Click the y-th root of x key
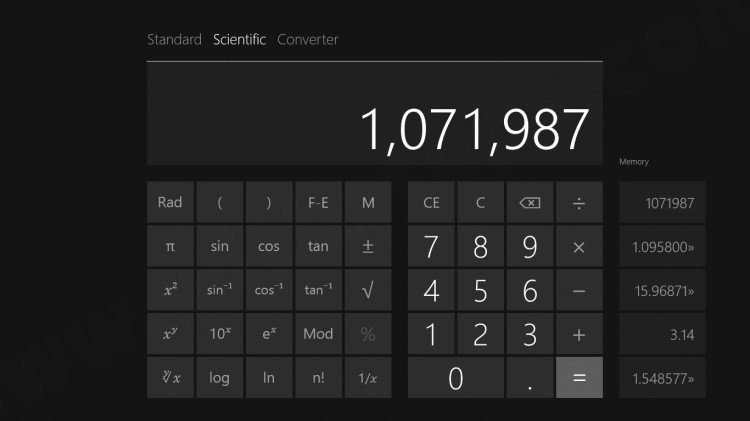The height and width of the screenshot is (421, 750). pyautogui.click(x=170, y=377)
